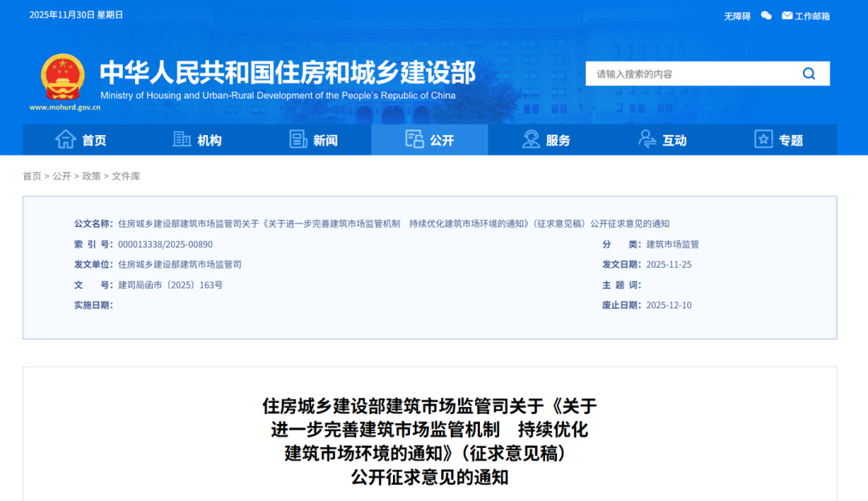This screenshot has height=501, width=868.
Task: Click the building icon beside 机构
Action: [x=182, y=139]
